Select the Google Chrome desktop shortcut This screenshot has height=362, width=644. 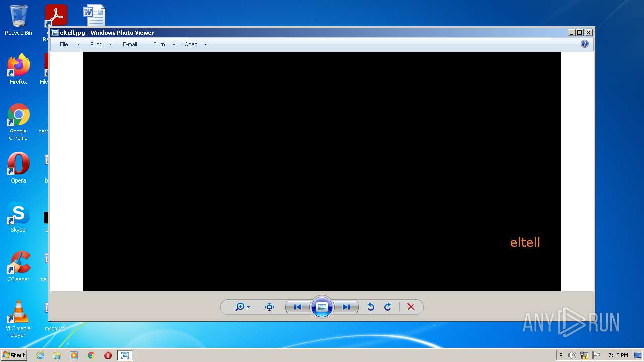18,122
